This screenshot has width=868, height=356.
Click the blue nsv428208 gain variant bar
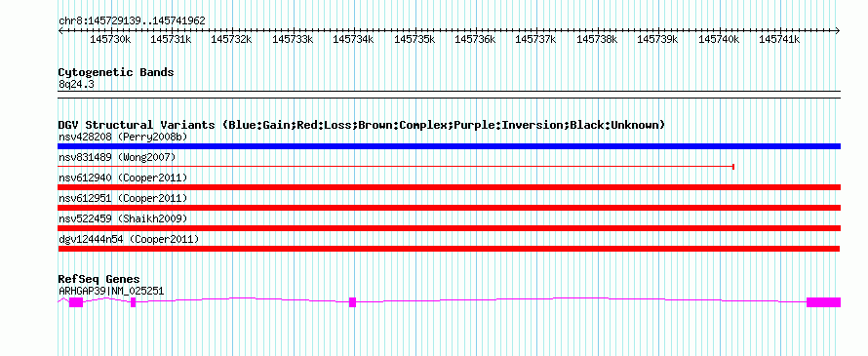click(449, 146)
